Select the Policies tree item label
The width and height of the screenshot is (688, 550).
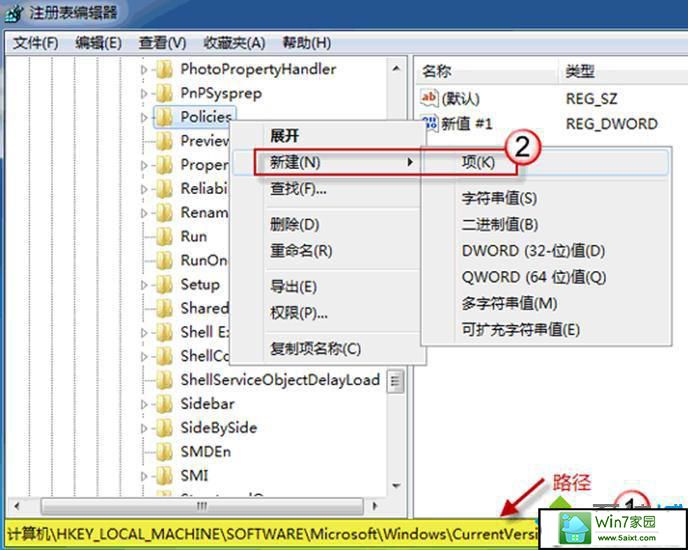click(x=206, y=117)
